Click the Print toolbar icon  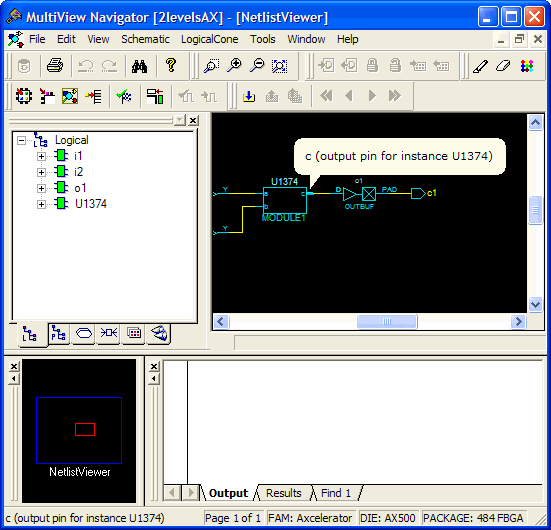(x=55, y=65)
